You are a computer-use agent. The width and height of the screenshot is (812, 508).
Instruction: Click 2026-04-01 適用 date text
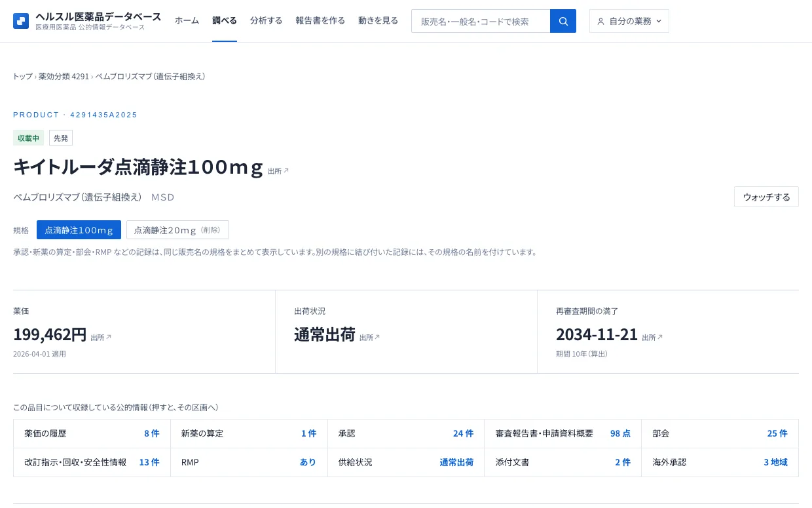tap(39, 354)
